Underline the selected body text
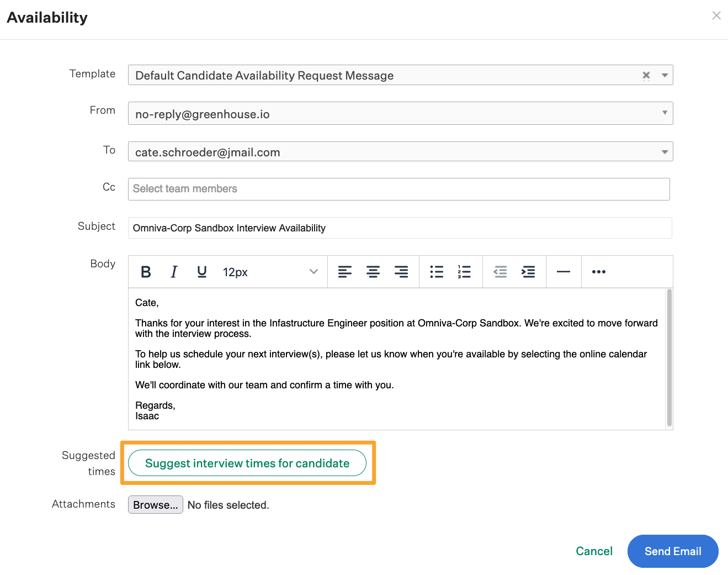The width and height of the screenshot is (728, 575). [x=202, y=272]
